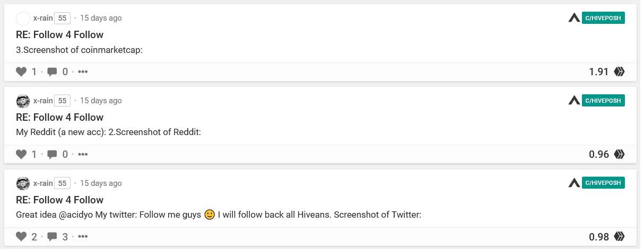Show more actions on the Twitter reply
The width and height of the screenshot is (644, 250).
point(83,237)
